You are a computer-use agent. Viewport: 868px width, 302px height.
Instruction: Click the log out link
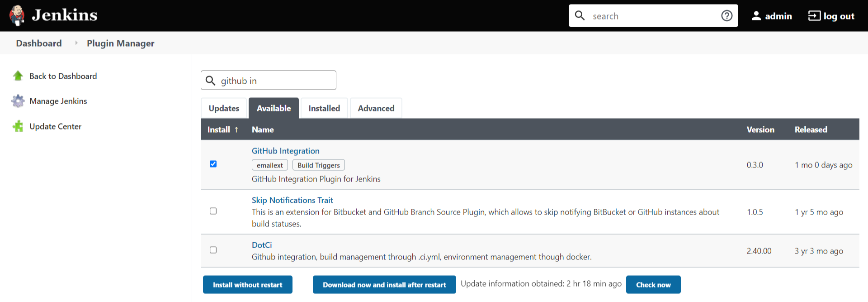[831, 16]
